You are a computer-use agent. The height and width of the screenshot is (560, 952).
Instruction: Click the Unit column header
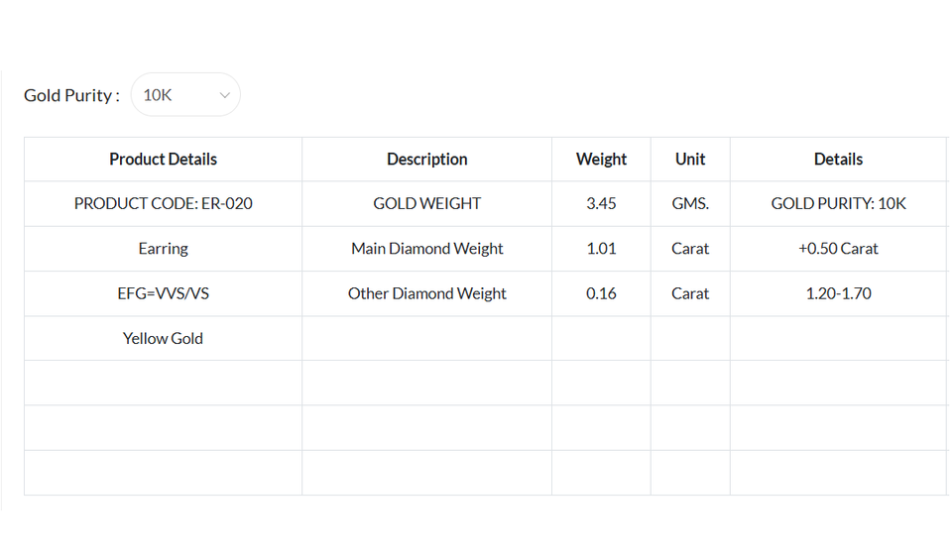(x=690, y=159)
